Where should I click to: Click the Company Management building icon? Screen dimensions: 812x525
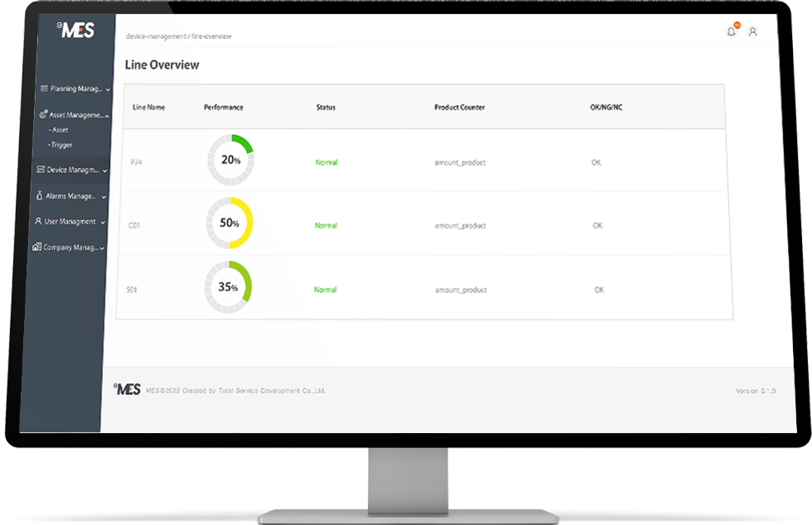tap(36, 247)
